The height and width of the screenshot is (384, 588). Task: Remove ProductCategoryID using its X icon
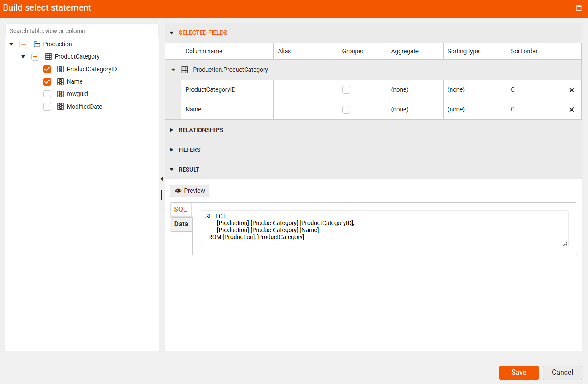pos(571,89)
